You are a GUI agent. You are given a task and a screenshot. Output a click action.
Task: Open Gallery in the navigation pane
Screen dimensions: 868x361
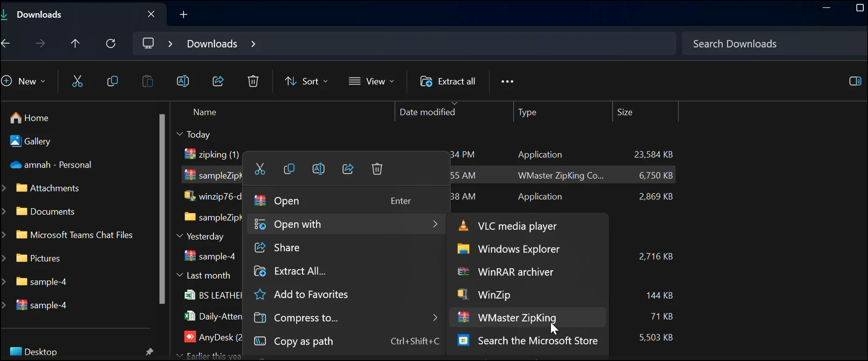[31, 142]
